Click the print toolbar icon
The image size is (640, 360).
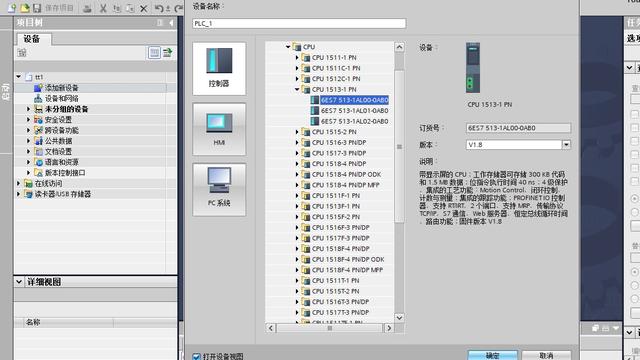(x=87, y=8)
